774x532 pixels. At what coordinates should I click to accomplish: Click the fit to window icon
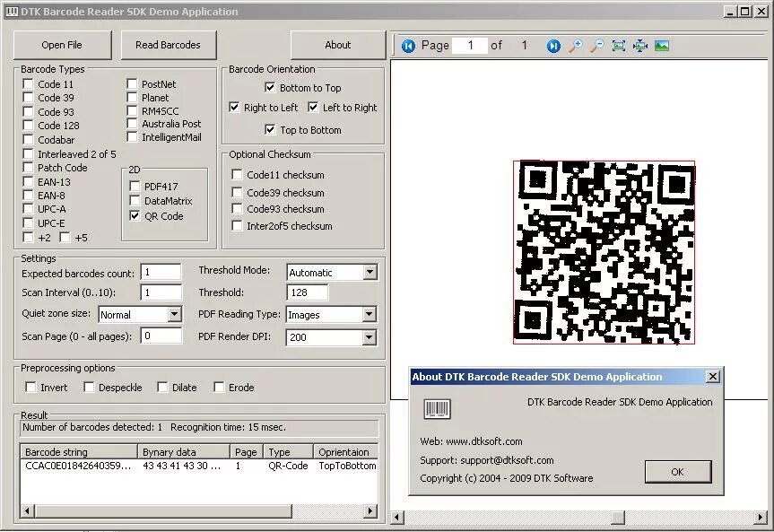click(619, 46)
